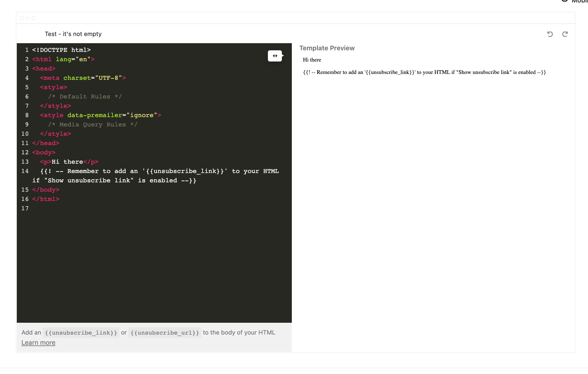Click the </style> tag on line 7
The width and height of the screenshot is (588, 374).
[56, 106]
